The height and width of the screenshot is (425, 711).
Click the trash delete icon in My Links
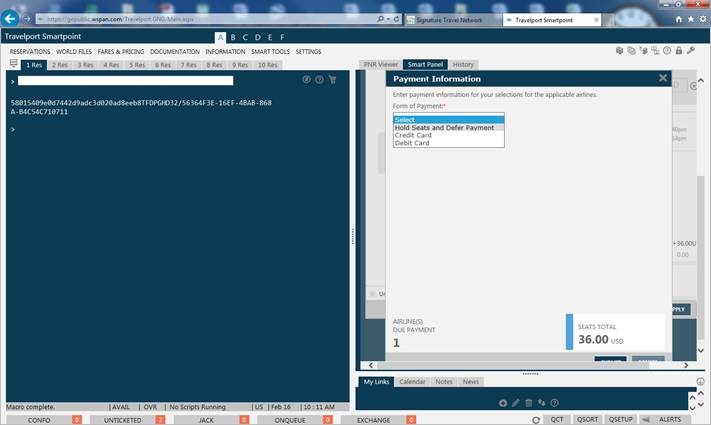529,403
